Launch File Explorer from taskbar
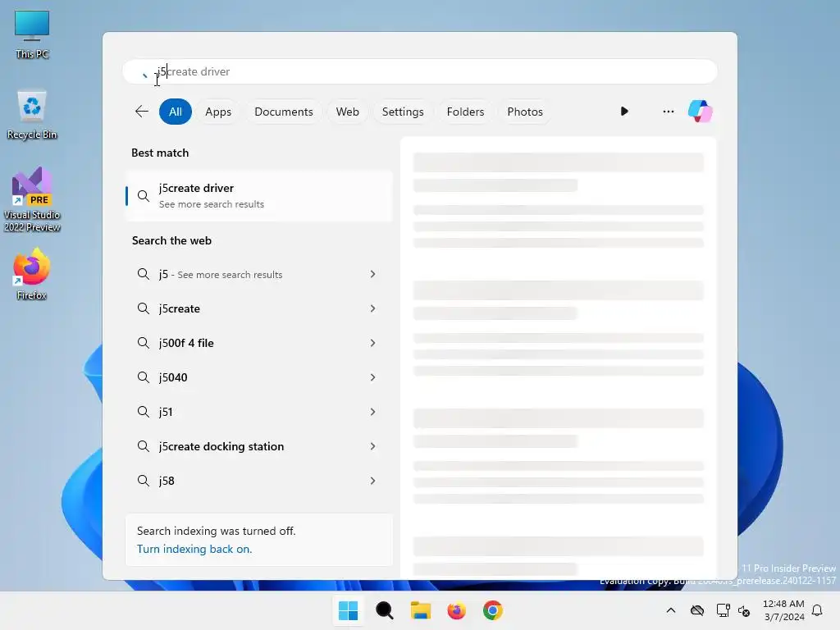The image size is (840, 630). pyautogui.click(x=421, y=610)
